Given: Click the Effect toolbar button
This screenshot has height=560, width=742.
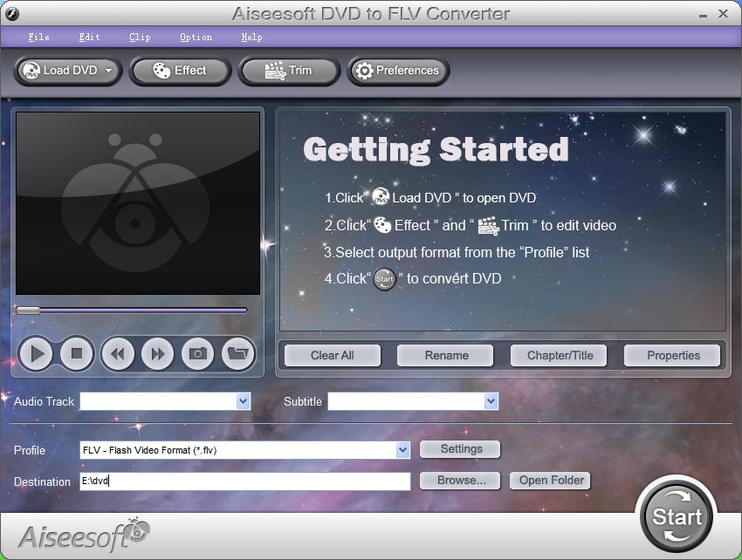Looking at the screenshot, I should pos(181,71).
